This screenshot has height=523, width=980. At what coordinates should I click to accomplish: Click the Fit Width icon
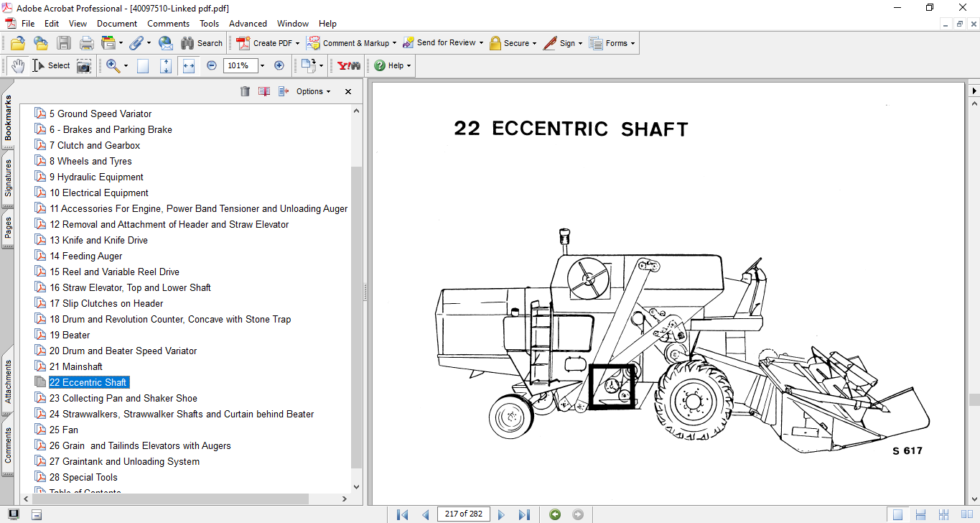(189, 65)
